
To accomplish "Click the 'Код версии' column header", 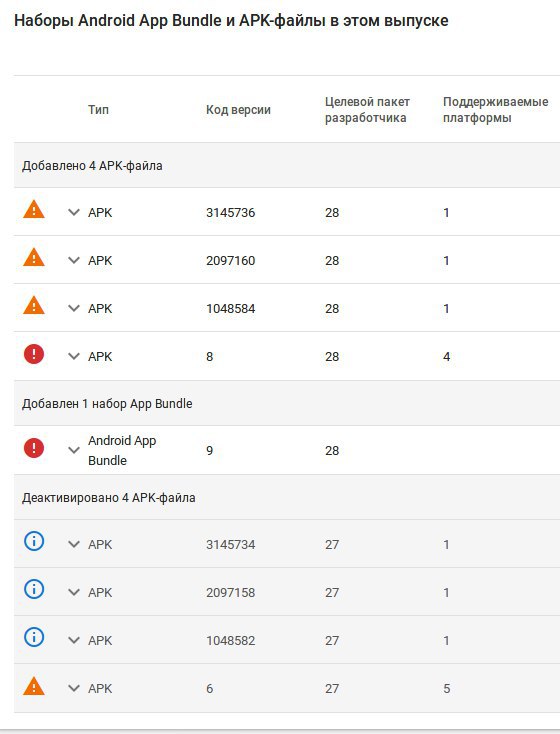I will pyautogui.click(x=238, y=110).
